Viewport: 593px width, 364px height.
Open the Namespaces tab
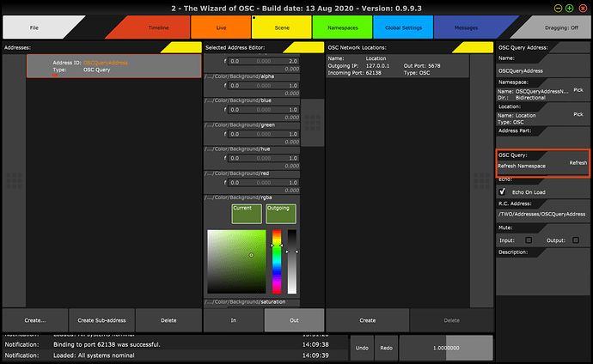[x=343, y=27]
